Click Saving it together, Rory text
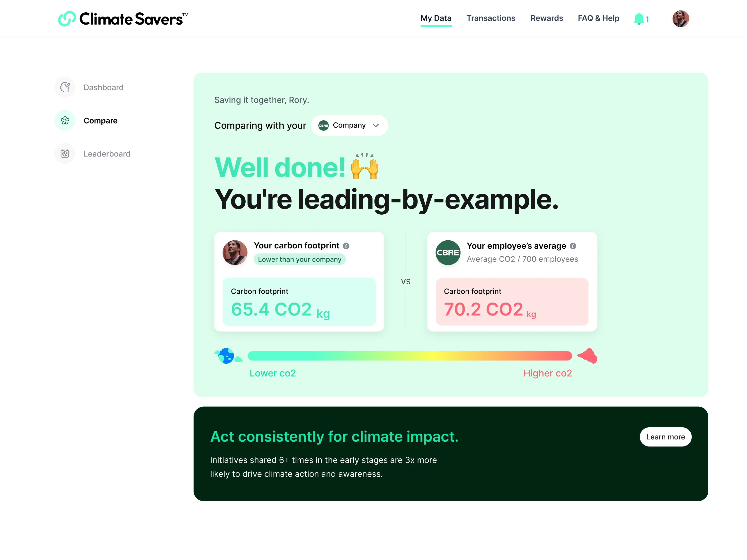The image size is (747, 560). [x=262, y=100]
